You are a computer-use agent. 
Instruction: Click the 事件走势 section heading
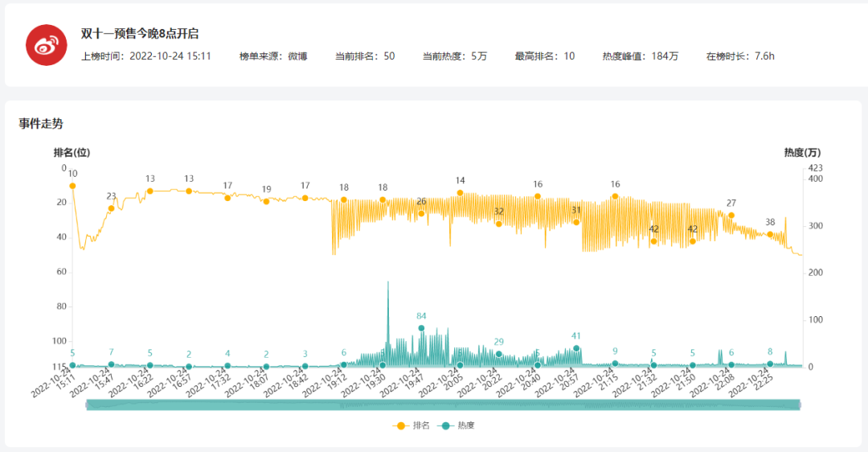pyautogui.click(x=41, y=124)
